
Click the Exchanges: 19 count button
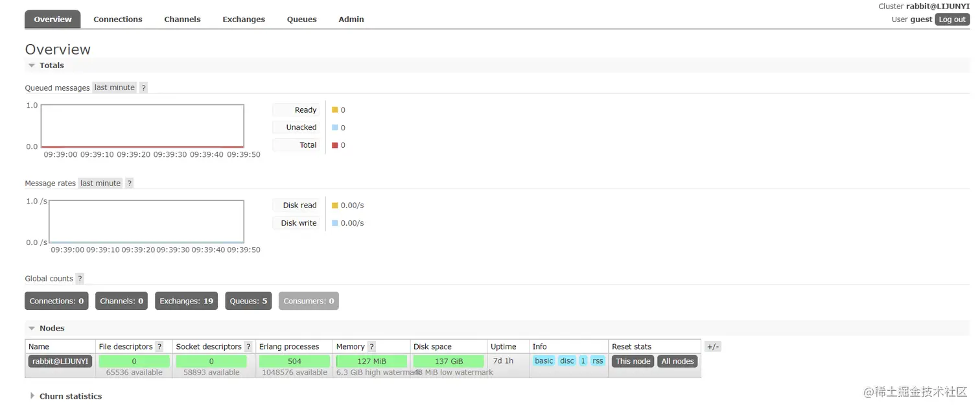point(186,301)
